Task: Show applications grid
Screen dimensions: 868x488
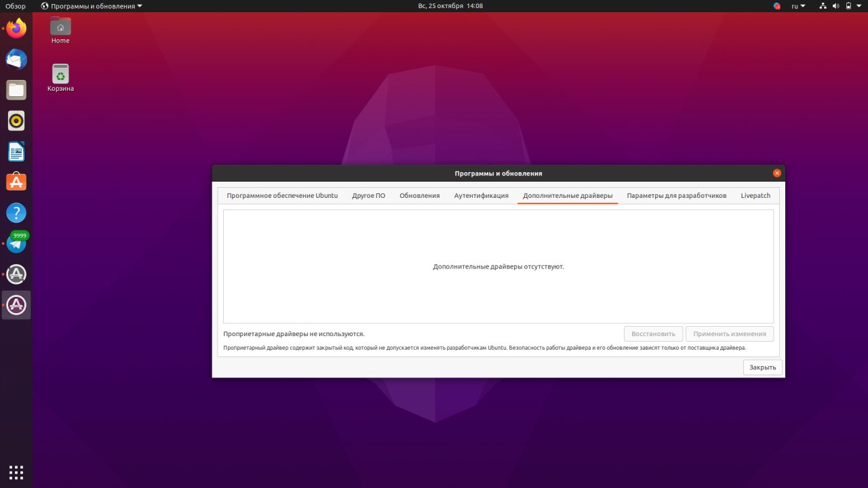Action: click(x=16, y=472)
